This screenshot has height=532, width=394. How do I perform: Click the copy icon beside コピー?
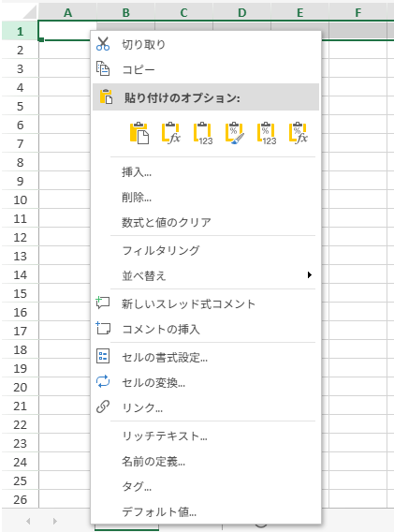tap(103, 69)
